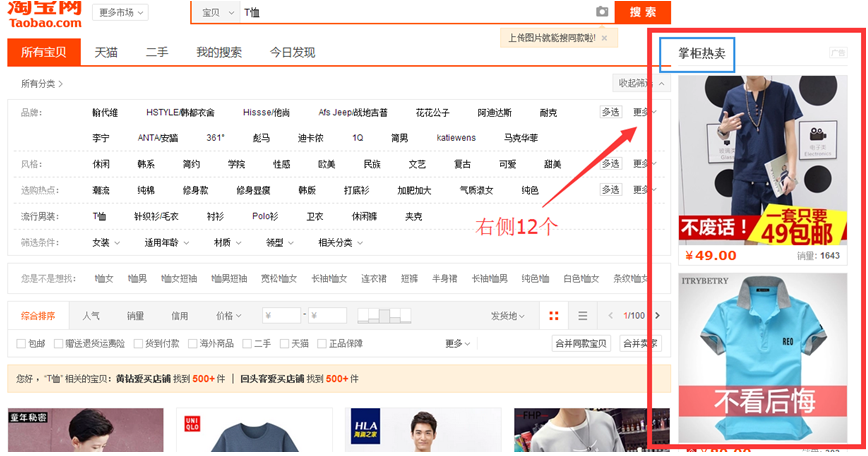Viewport: 868px width, 456px height.
Task: Sort results by 人气
Action: 91,315
